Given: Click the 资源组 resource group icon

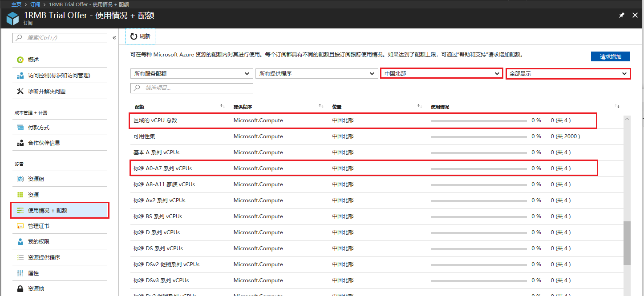Looking at the screenshot, I should (x=20, y=179).
